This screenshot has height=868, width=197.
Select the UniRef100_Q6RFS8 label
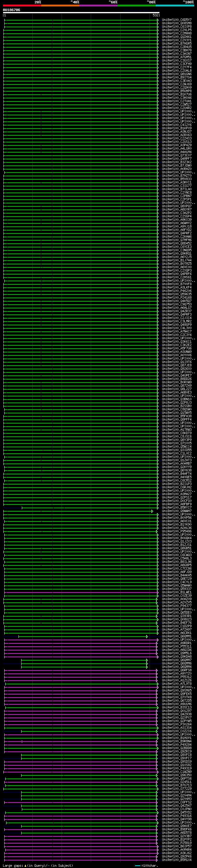(177, 670)
